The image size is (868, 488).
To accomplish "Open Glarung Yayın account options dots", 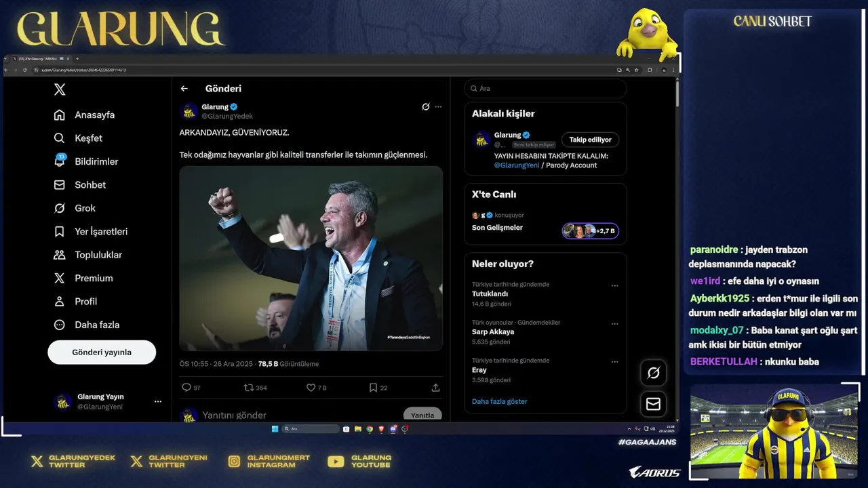I will 158,402.
